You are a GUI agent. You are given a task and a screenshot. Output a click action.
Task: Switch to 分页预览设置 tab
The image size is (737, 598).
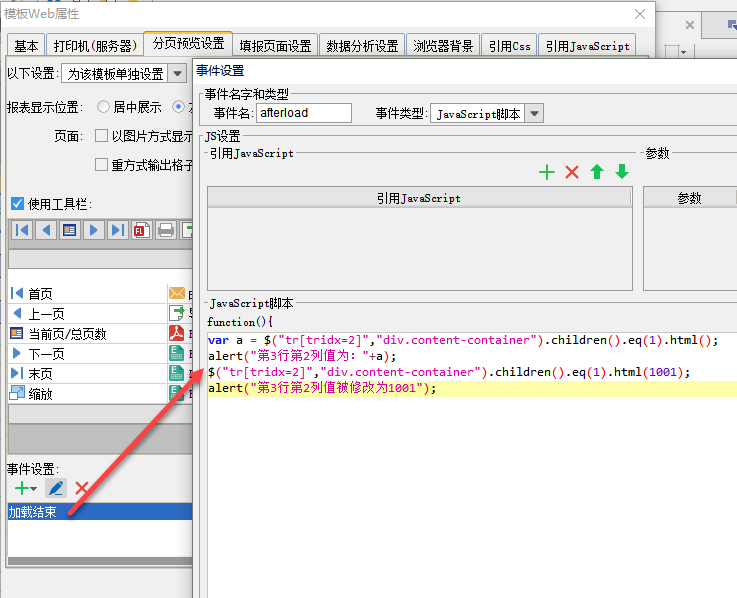coord(188,44)
